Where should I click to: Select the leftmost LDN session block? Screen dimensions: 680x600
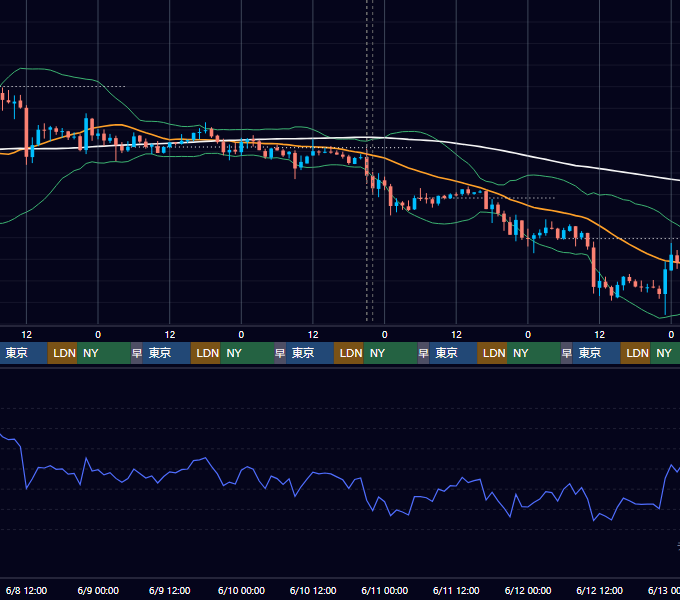[62, 353]
